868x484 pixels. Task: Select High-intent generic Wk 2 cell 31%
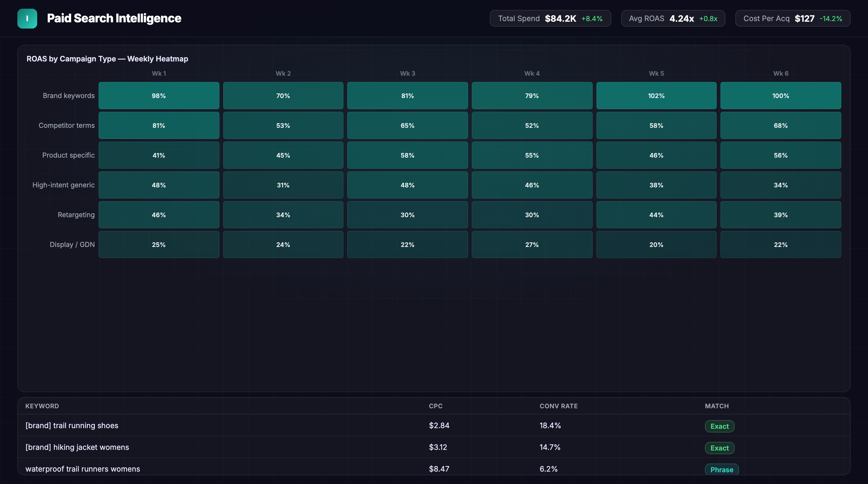(x=283, y=185)
